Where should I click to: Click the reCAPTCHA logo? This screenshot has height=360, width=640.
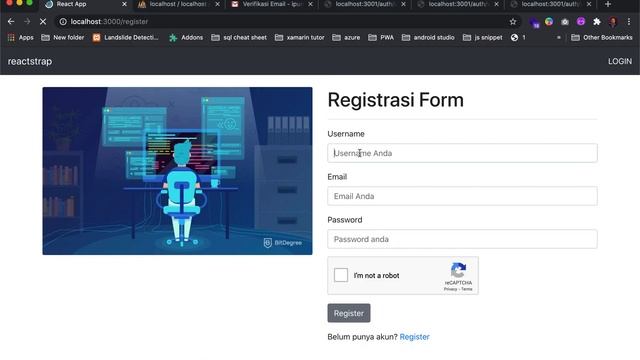coord(458,270)
